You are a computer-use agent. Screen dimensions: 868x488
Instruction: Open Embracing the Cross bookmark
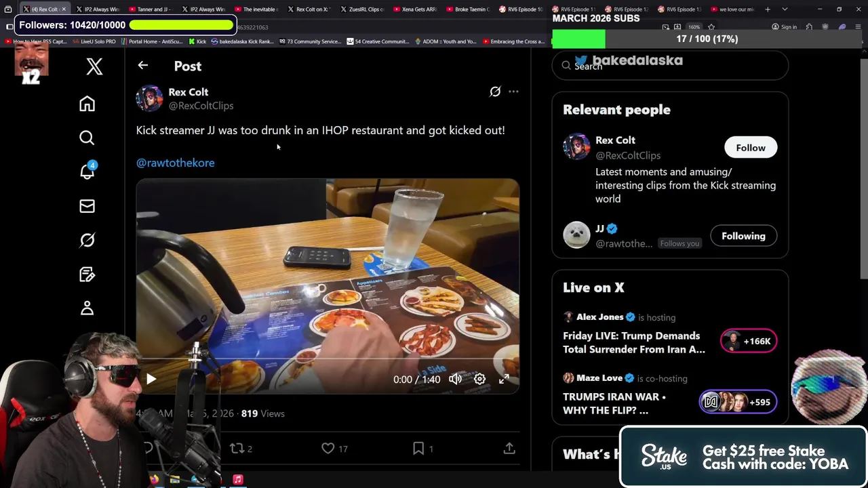[x=513, y=41]
